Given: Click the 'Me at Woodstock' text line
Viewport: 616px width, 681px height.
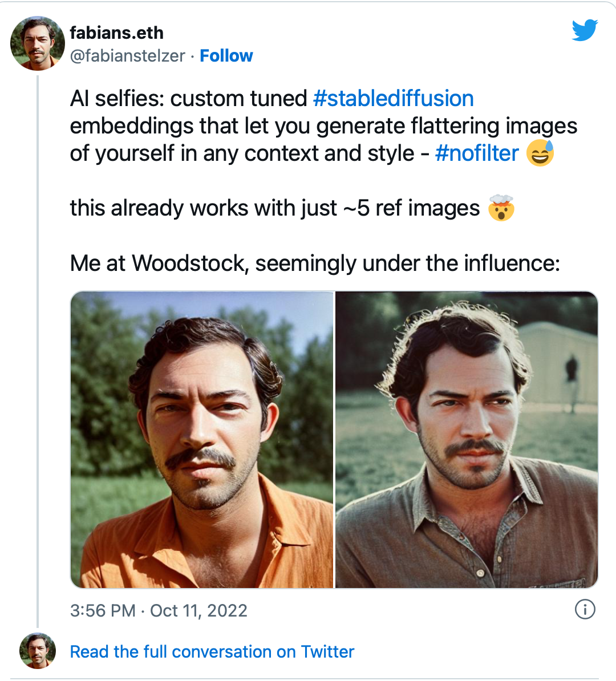Looking at the screenshot, I should 315,263.
